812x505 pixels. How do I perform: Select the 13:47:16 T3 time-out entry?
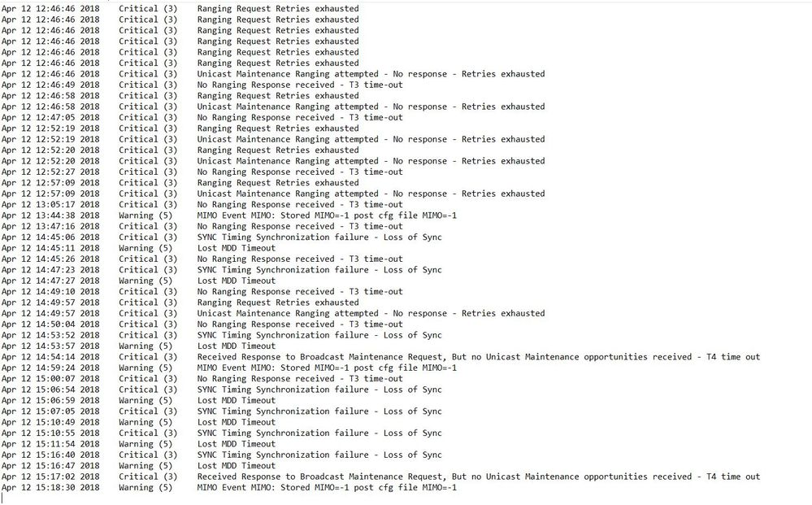(300, 226)
